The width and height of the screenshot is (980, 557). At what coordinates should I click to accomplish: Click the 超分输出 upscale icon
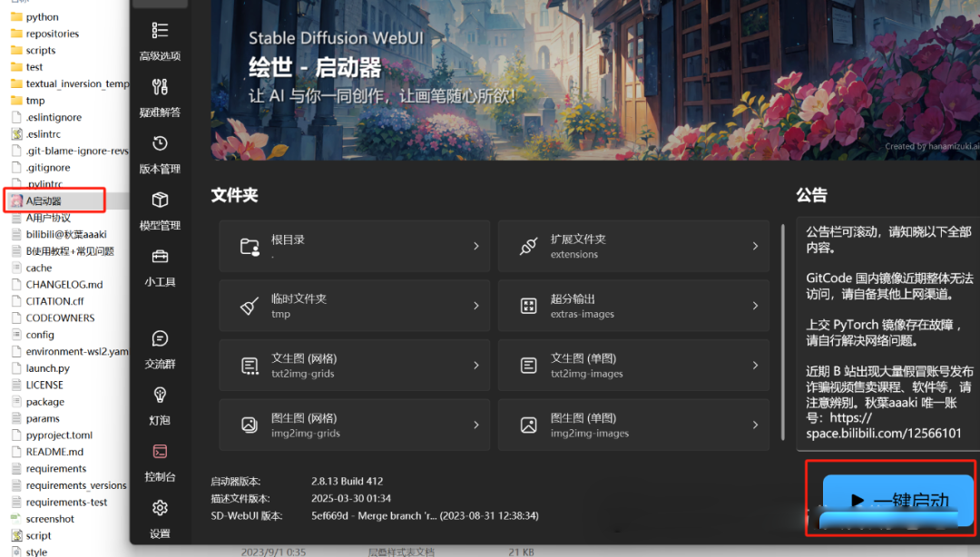pos(529,306)
